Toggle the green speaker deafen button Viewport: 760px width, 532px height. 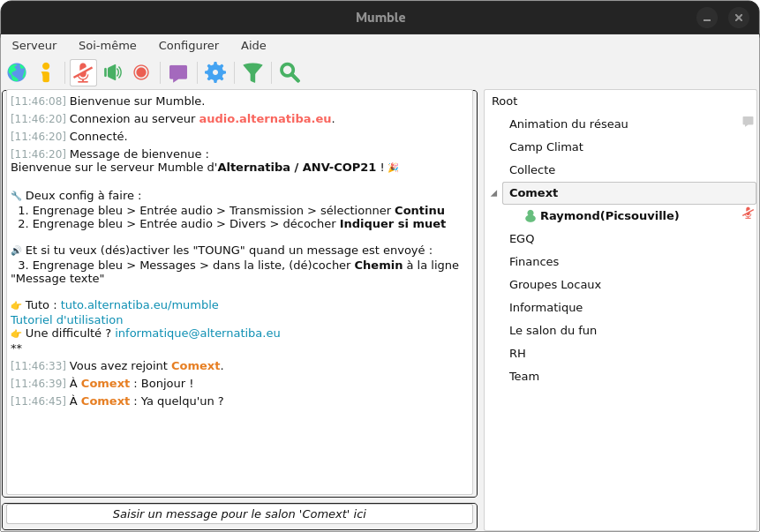point(113,72)
